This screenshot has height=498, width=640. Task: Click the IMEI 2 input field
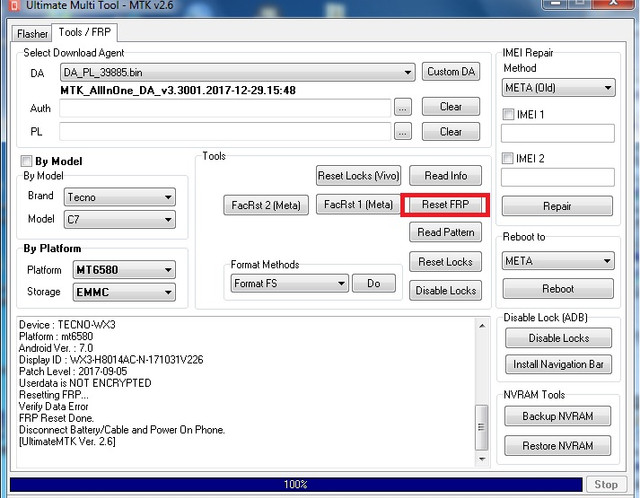tap(558, 178)
